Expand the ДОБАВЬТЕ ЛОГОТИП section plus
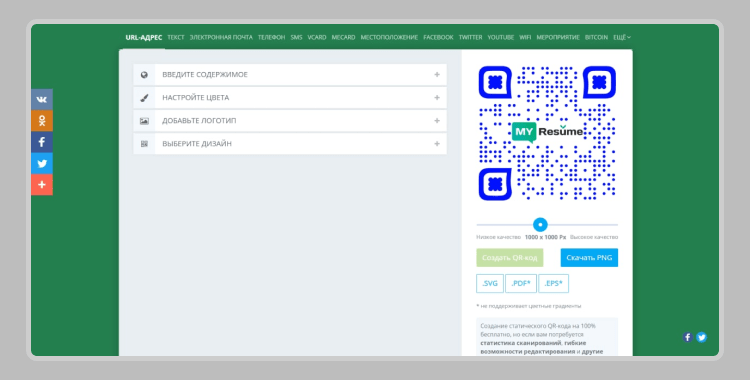This screenshot has width=750, height=380. point(437,121)
